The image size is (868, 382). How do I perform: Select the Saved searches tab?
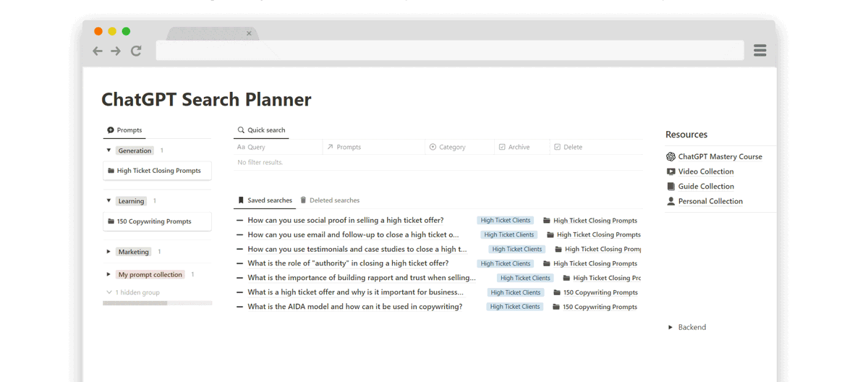(265, 200)
